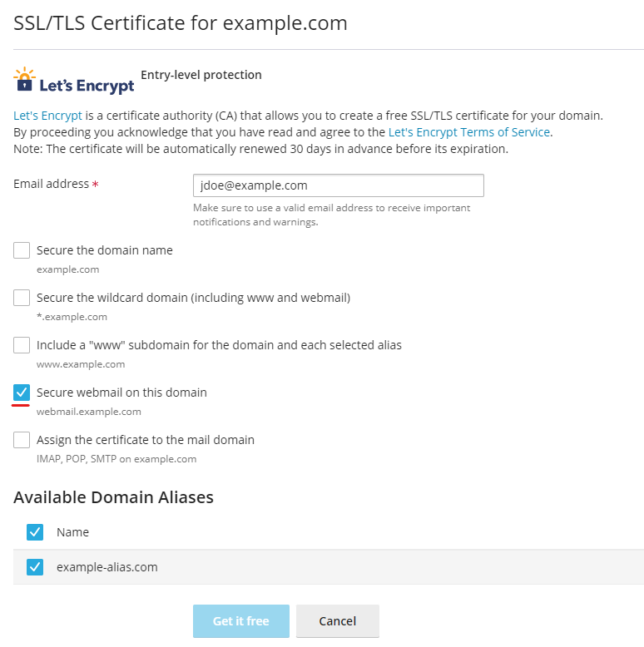This screenshot has height=647, width=644.
Task: Open Let's Encrypt Terms of Service link
Action: (x=469, y=132)
